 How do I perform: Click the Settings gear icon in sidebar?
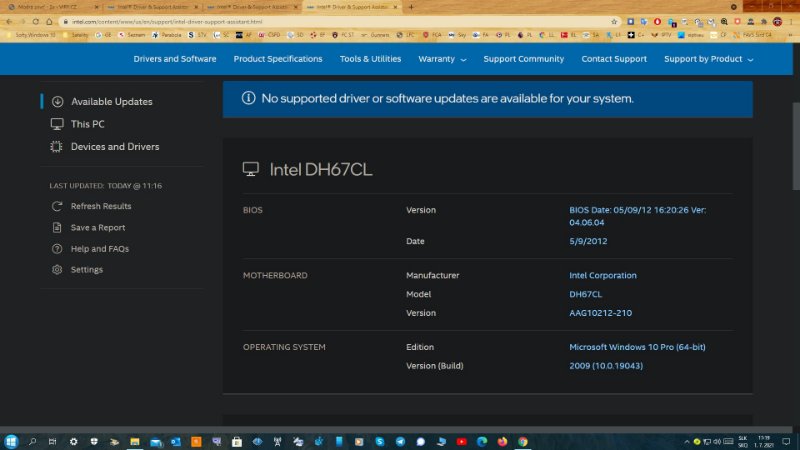coord(57,270)
